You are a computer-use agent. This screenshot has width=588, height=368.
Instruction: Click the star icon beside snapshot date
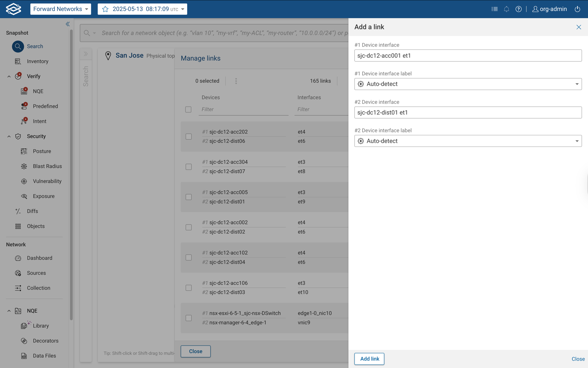click(105, 9)
